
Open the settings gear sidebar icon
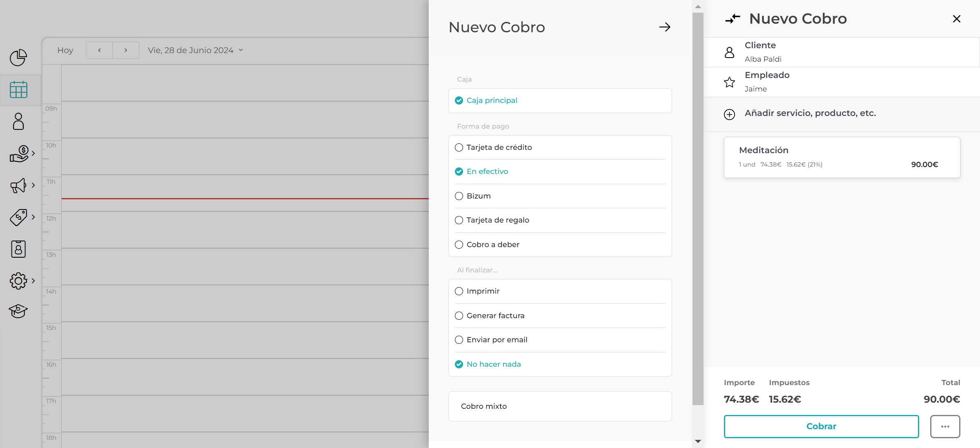[18, 281]
